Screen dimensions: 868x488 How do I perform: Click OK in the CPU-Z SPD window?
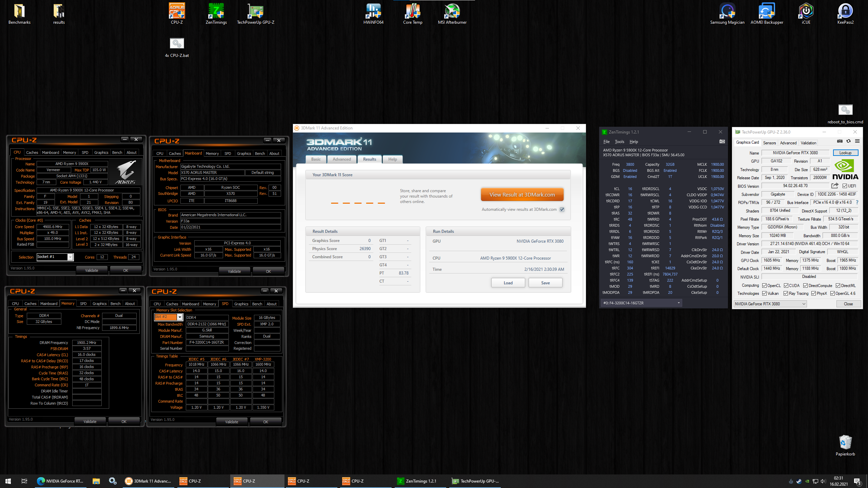pyautogui.click(x=265, y=422)
